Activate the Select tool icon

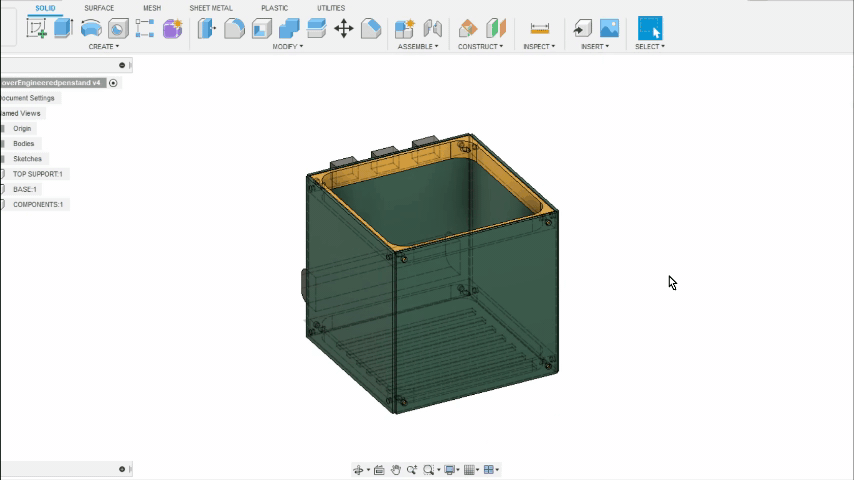point(650,28)
